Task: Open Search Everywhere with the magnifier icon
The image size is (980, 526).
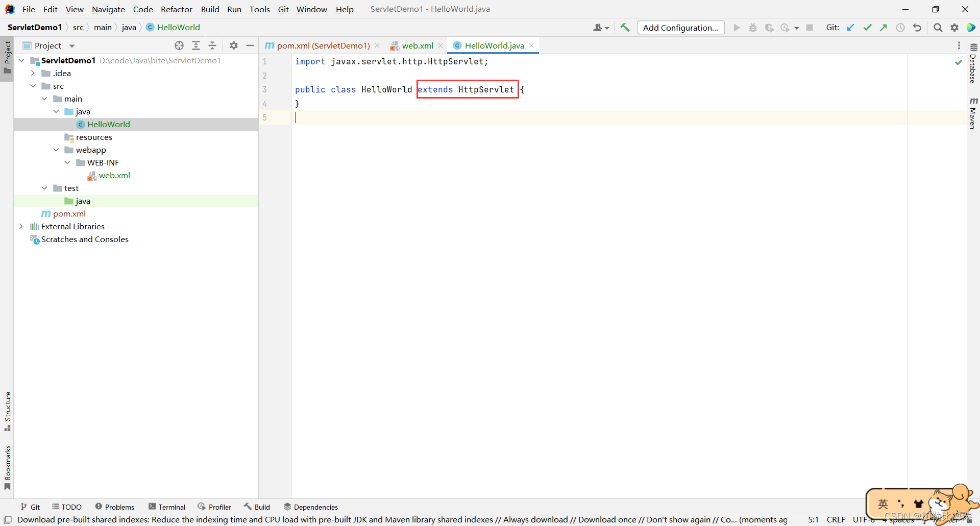Action: pos(938,27)
